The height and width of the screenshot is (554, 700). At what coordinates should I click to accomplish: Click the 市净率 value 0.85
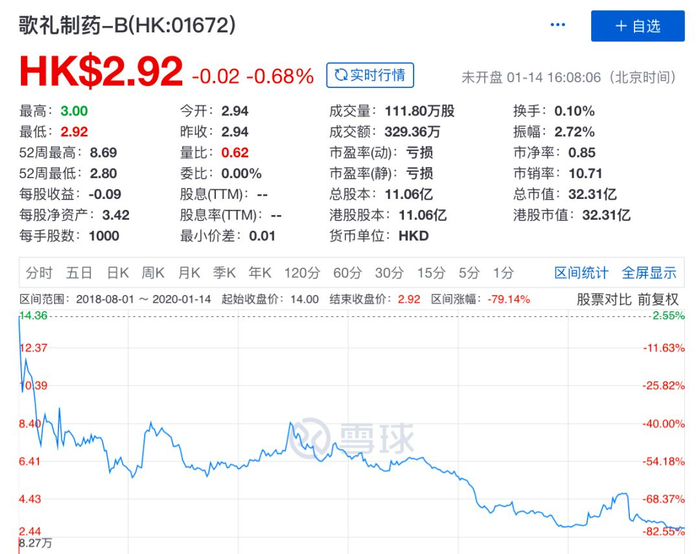(582, 153)
